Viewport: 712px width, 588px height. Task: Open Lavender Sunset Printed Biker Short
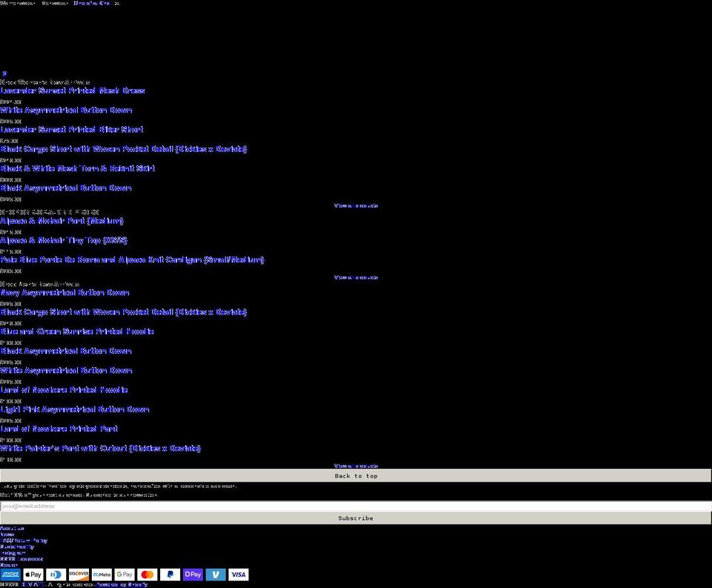[72, 130]
